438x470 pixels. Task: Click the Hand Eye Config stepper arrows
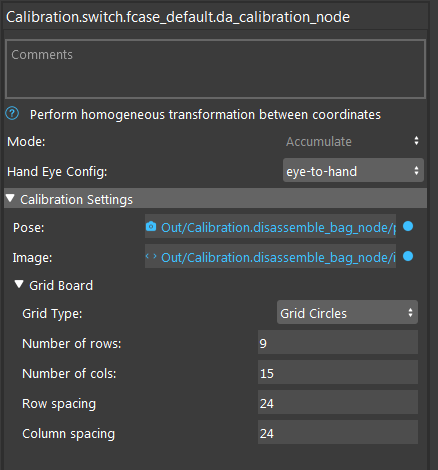point(416,171)
